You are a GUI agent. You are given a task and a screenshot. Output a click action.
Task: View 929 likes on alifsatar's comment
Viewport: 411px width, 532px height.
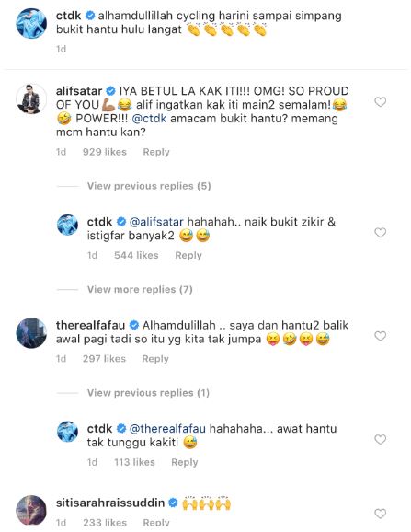pyautogui.click(x=105, y=152)
